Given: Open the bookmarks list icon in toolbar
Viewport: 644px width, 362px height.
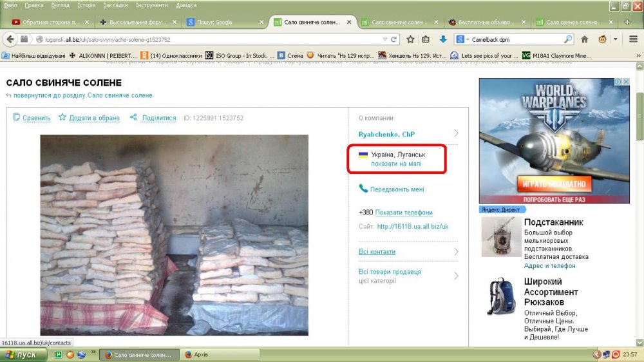Looking at the screenshot, I should coord(426,39).
